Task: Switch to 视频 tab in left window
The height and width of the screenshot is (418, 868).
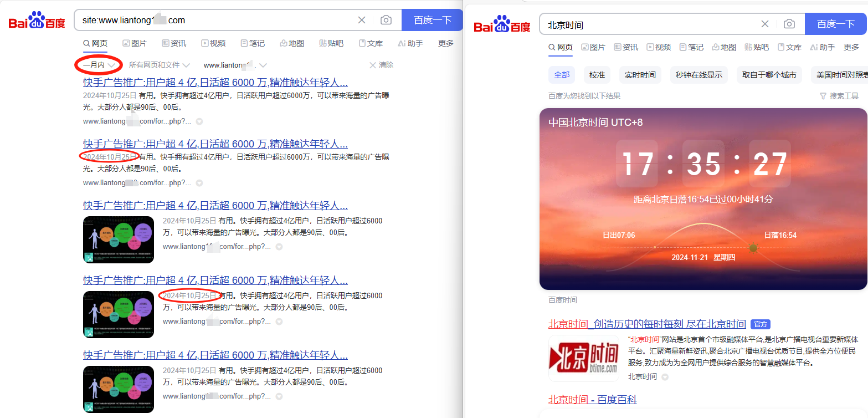Action: [x=213, y=43]
